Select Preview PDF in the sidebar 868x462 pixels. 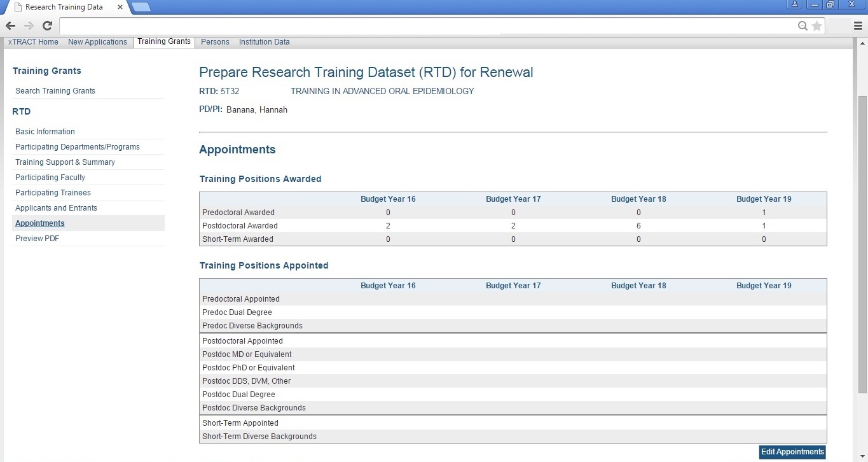click(x=37, y=239)
